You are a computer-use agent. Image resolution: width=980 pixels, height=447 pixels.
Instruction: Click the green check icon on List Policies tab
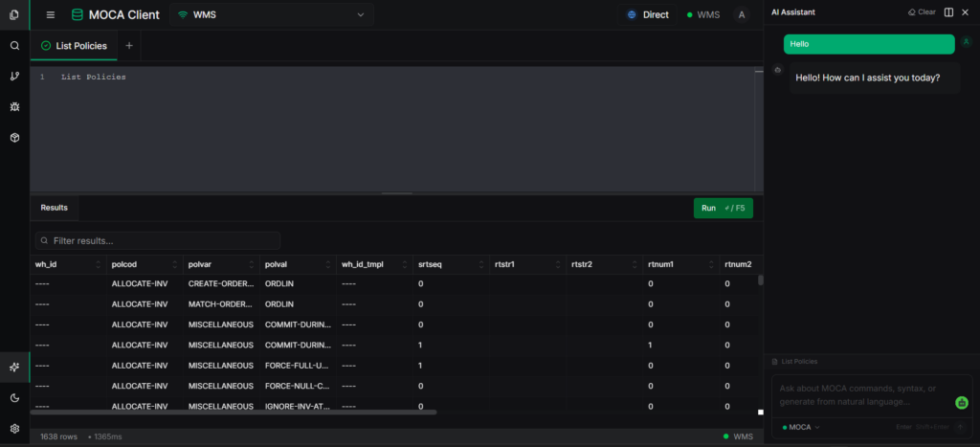[x=46, y=46]
